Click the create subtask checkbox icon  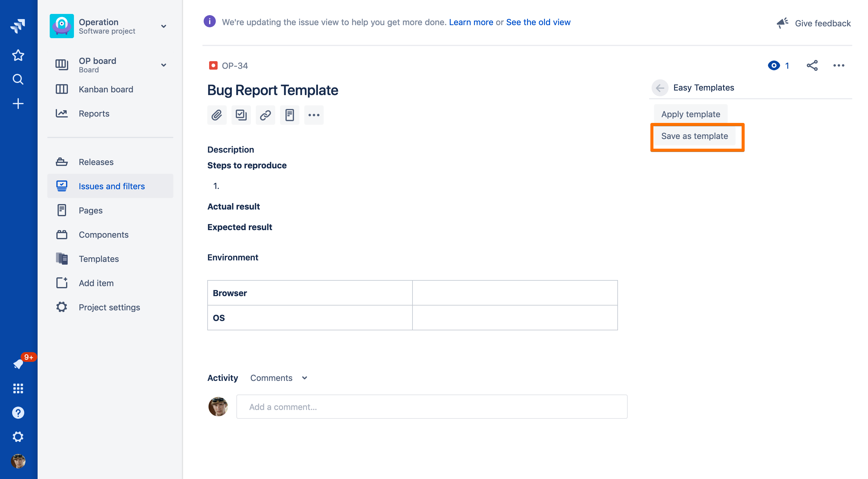(x=241, y=115)
